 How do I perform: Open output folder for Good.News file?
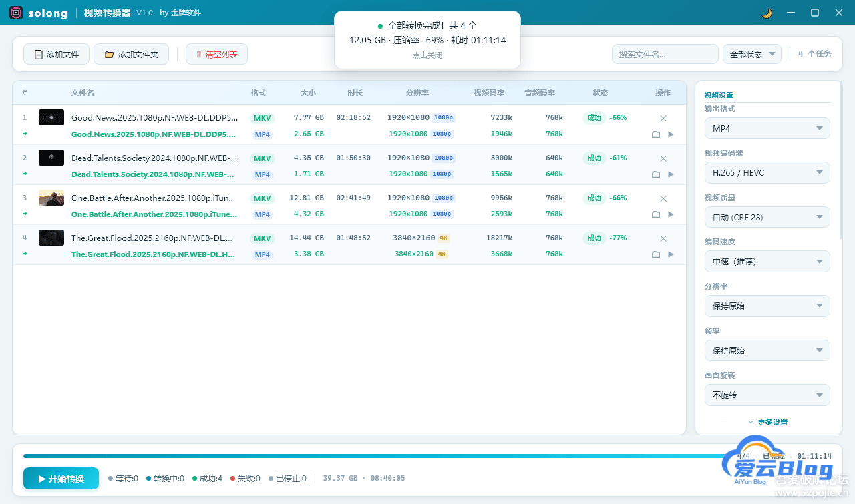(656, 134)
